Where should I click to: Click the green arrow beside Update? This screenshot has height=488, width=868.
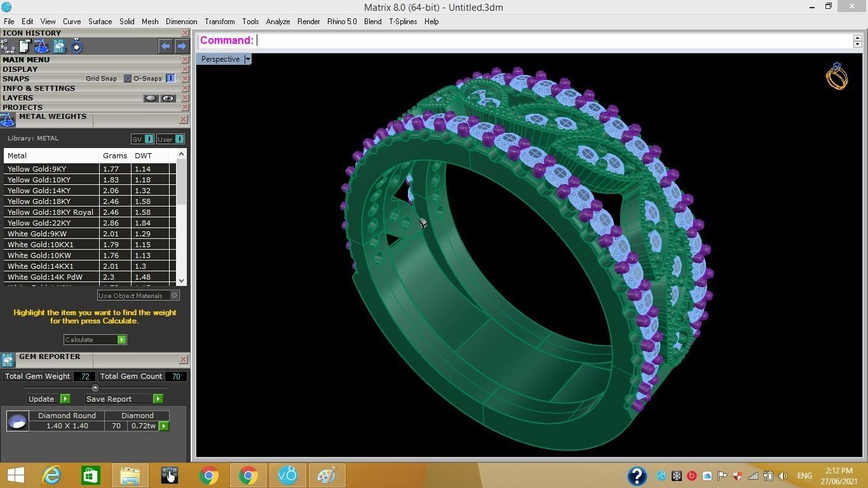(x=65, y=399)
